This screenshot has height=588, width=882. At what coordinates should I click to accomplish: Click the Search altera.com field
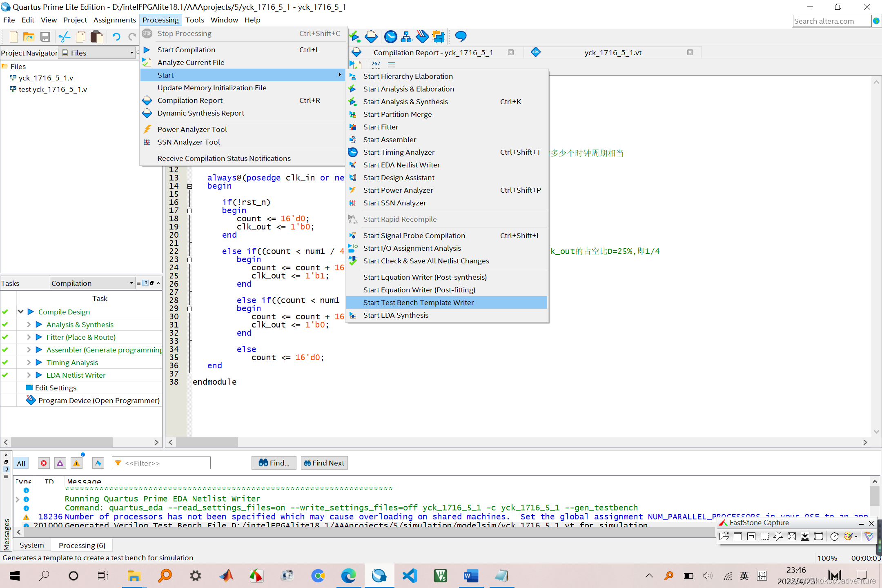click(x=832, y=21)
